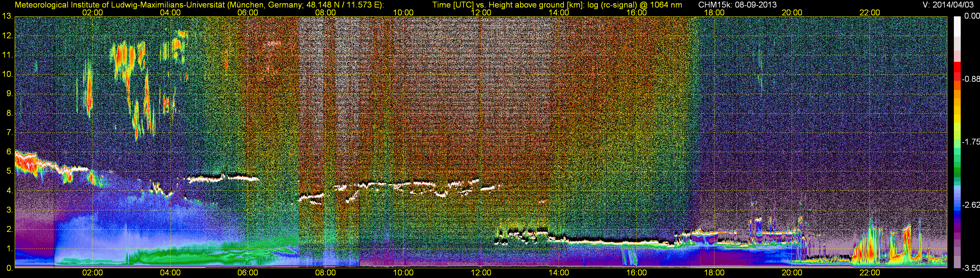Click the -1.75 colorbar scale value
This screenshot has height=278, width=980.
(971, 142)
